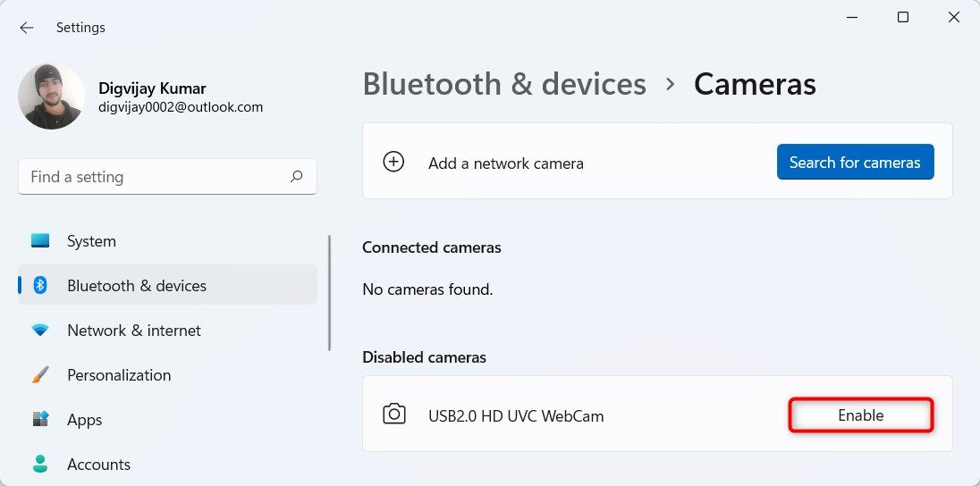Type in the Find a setting box
Viewport: 980px width, 486px height.
click(x=152, y=177)
